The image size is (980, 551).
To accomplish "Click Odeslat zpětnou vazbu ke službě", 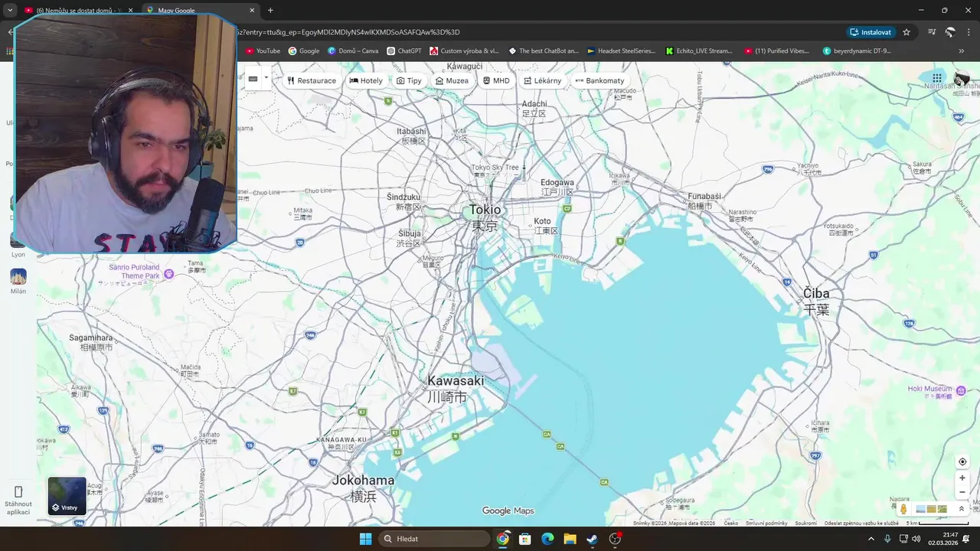I will click(861, 523).
